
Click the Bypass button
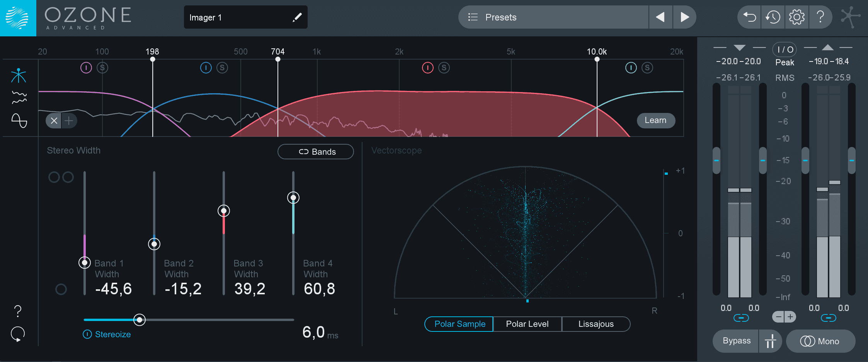(736, 341)
